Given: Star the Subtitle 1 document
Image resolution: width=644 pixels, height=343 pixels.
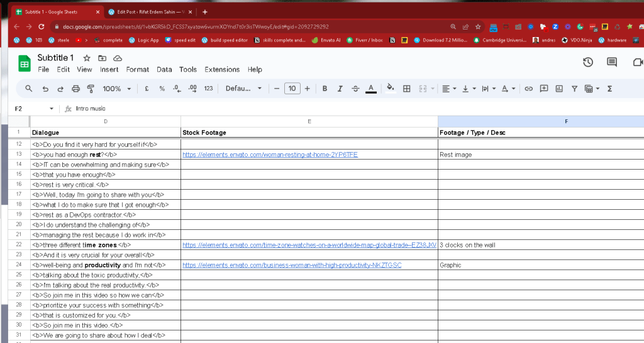Looking at the screenshot, I should click(87, 58).
